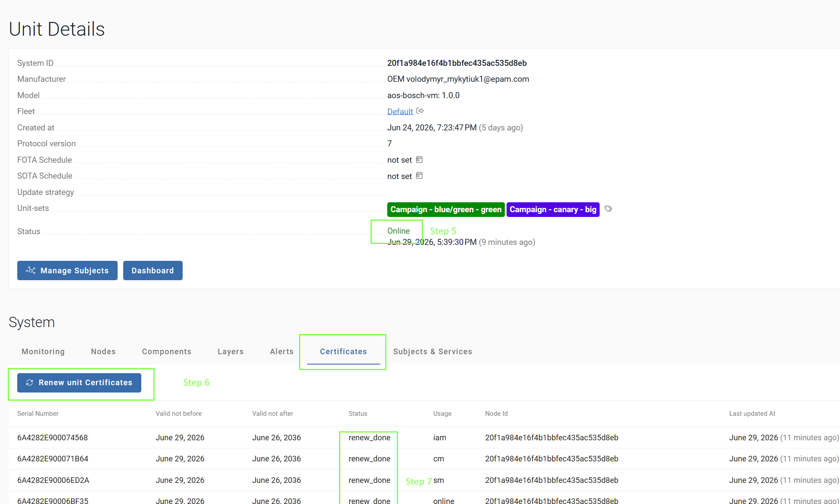Screen dimensions: 840x504
Task: Click Renew unit Certificates button
Action: 79,383
